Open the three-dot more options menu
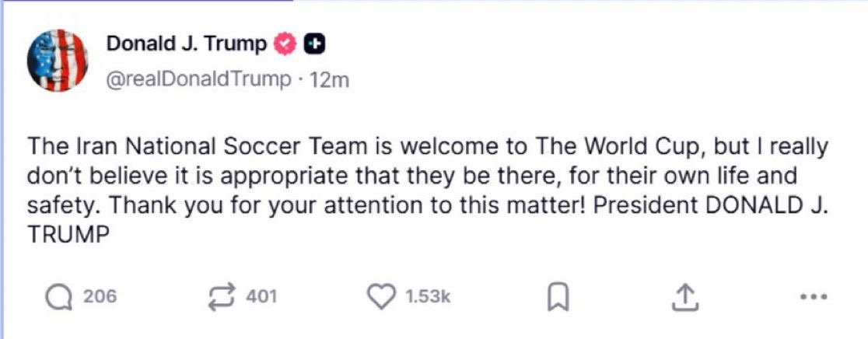Image resolution: width=868 pixels, height=339 pixels. click(814, 296)
